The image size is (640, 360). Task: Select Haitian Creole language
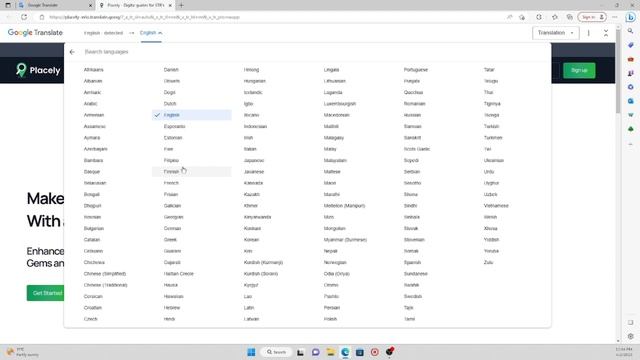(x=179, y=274)
